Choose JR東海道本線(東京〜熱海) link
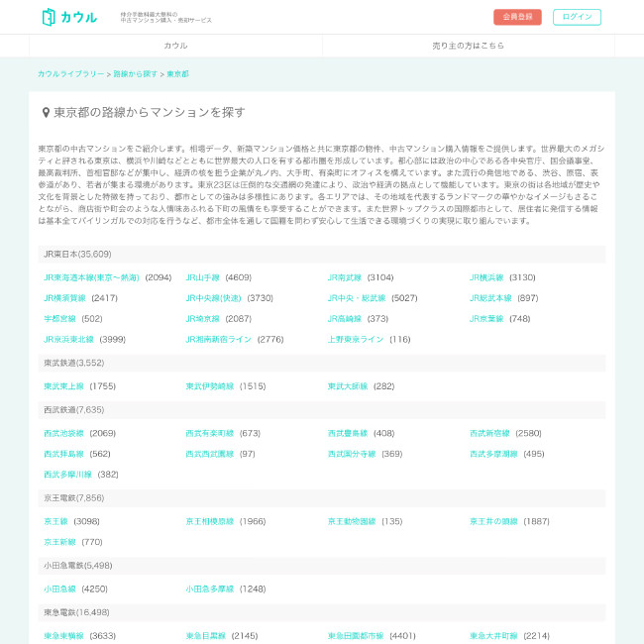 (91, 277)
